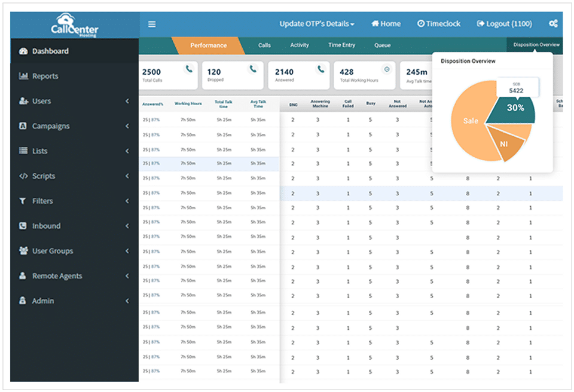Click the hamburger menu icon
The width and height of the screenshot is (574, 392).
152,24
